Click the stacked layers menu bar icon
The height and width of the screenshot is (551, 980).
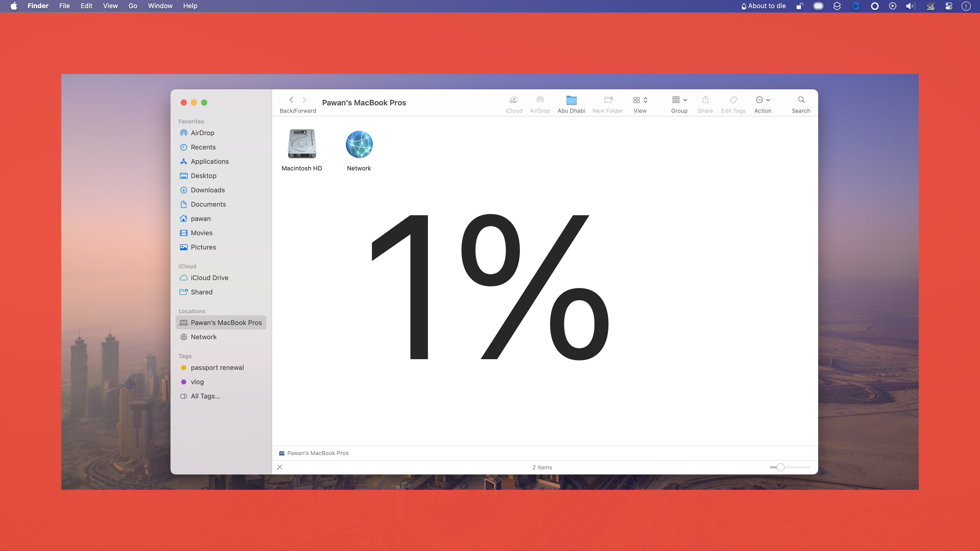pos(837,6)
